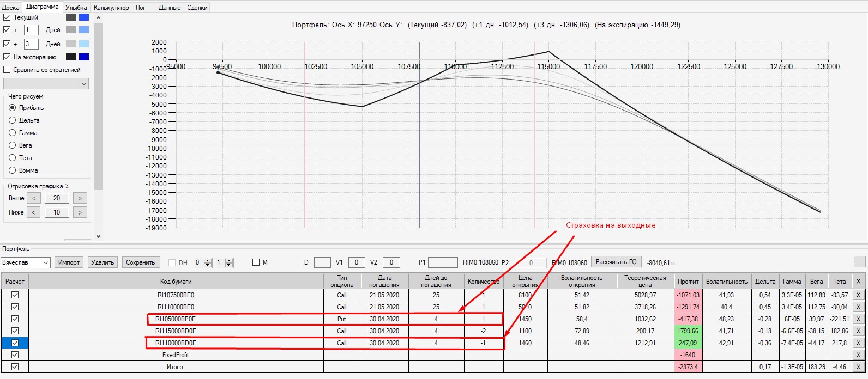Click the profit cell 1799,66

(x=689, y=331)
